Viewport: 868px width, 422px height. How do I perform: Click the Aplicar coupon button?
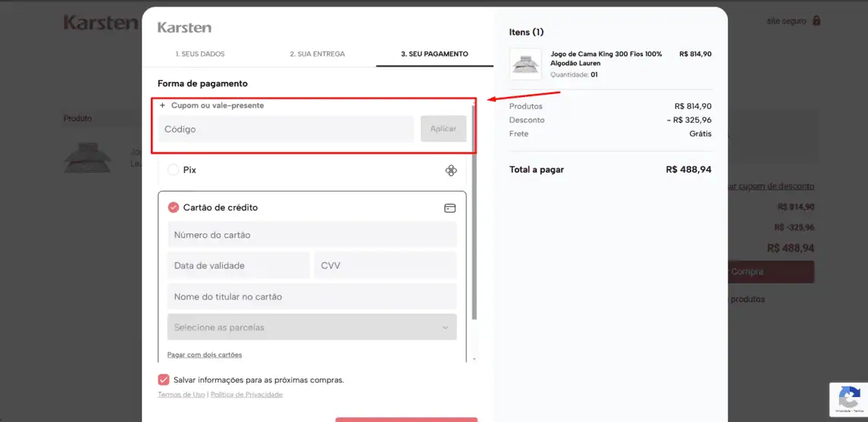coord(443,128)
